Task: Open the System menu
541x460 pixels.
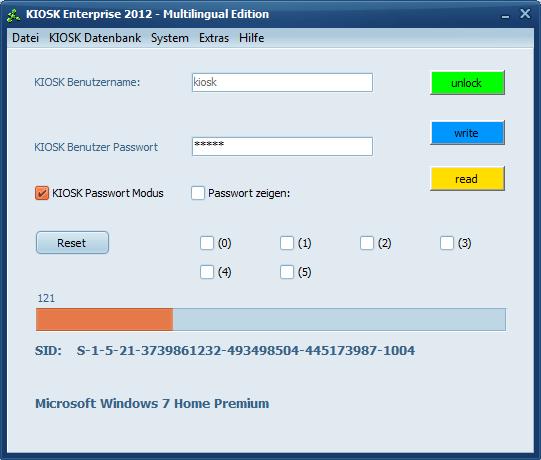Action: tap(170, 38)
